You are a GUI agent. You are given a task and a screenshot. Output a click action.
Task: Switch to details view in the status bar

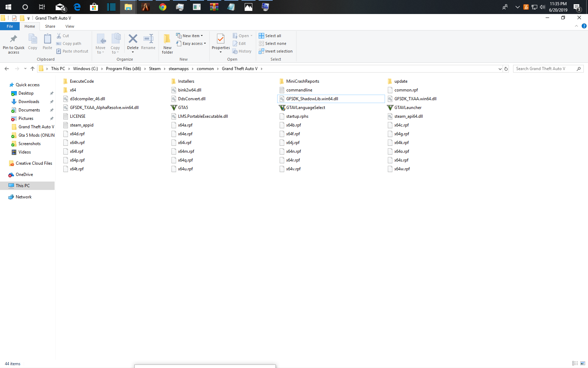(575, 363)
